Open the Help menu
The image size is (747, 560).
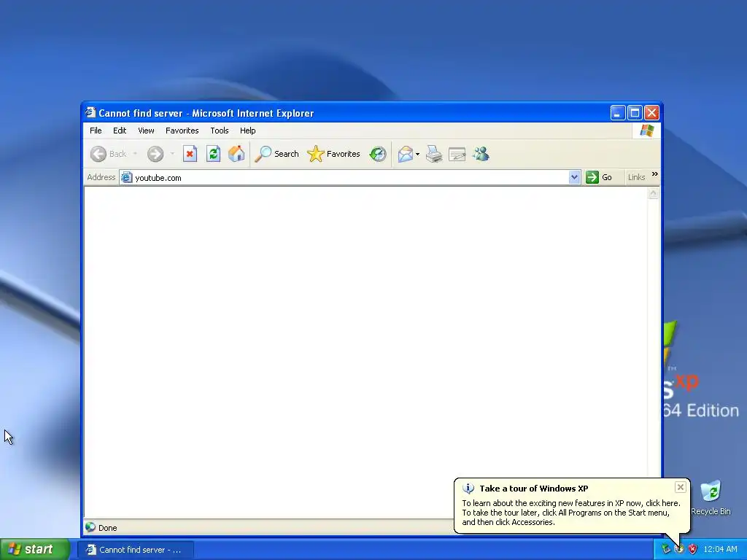[248, 131]
